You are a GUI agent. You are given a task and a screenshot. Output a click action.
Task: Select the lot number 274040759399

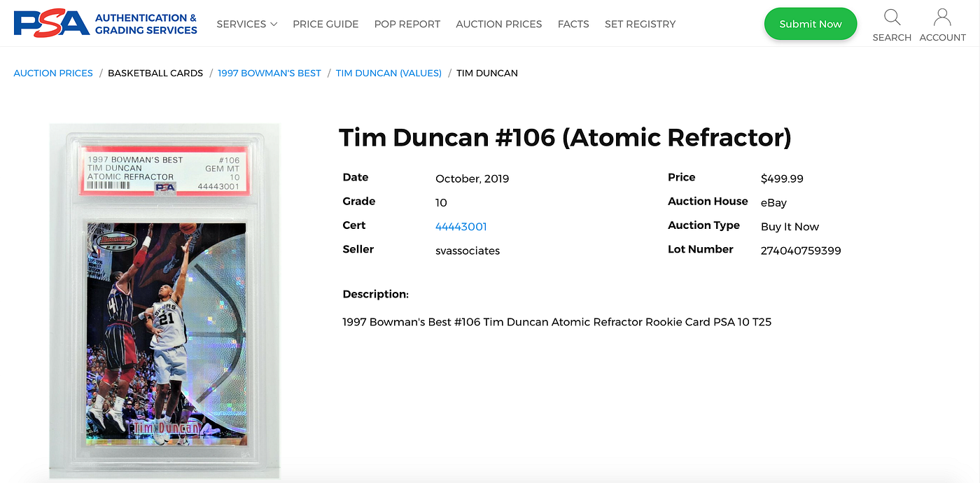(x=801, y=251)
